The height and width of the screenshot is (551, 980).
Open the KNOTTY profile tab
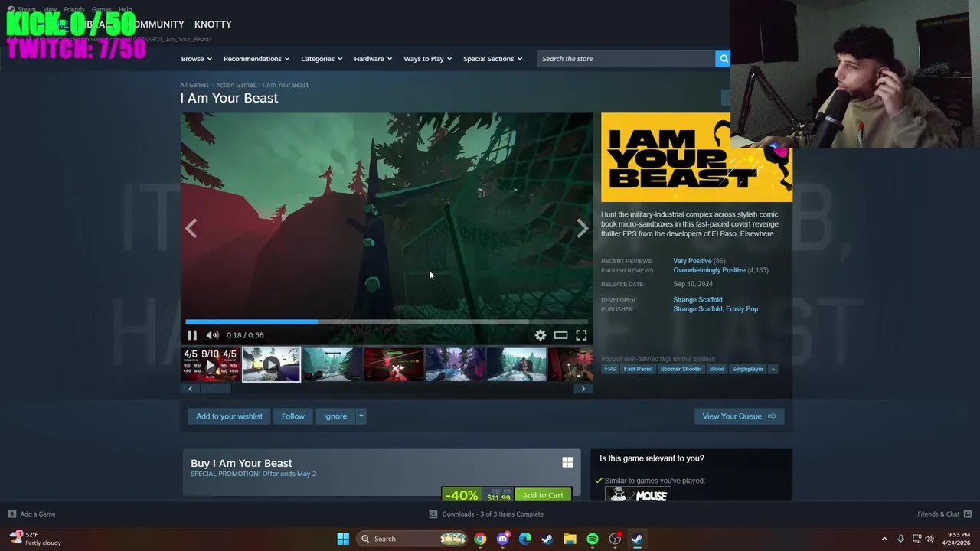click(213, 24)
